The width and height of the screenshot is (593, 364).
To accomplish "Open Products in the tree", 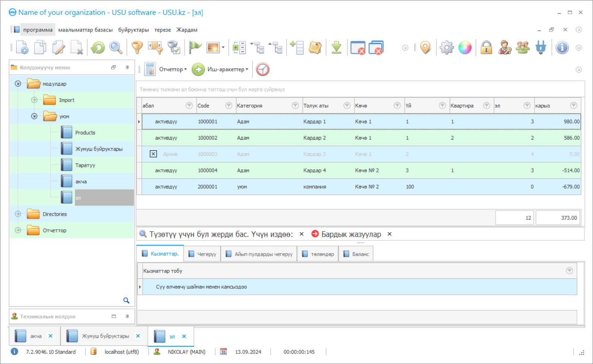I will tap(85, 132).
